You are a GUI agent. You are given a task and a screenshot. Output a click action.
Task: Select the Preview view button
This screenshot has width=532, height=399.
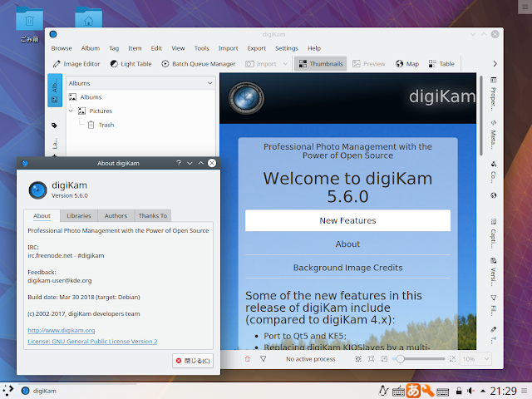(369, 64)
